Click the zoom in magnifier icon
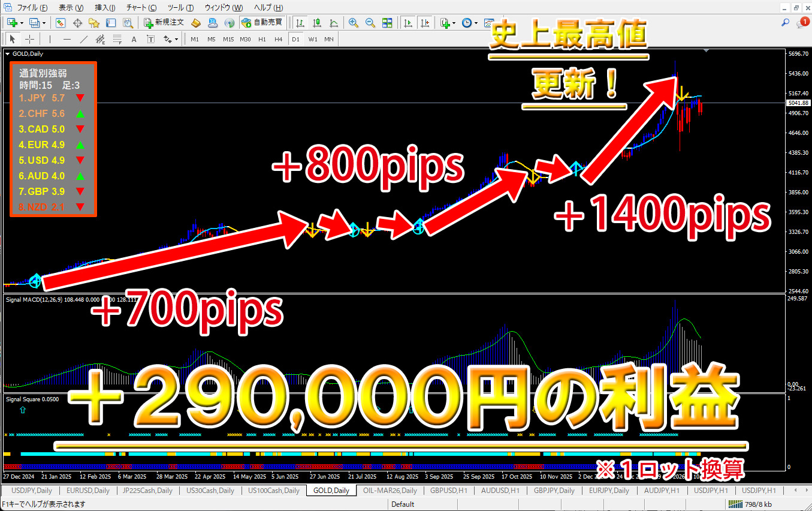 (354, 23)
